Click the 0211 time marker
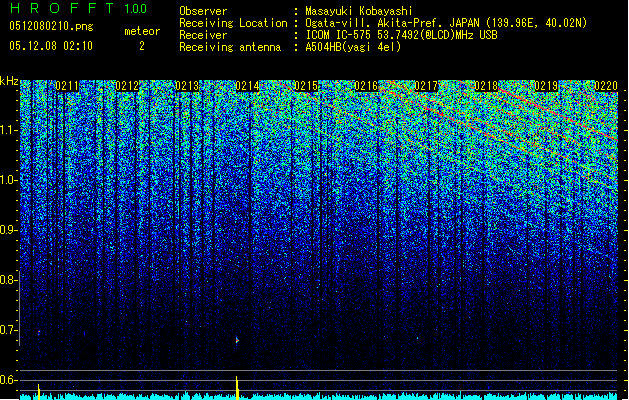 67,86
